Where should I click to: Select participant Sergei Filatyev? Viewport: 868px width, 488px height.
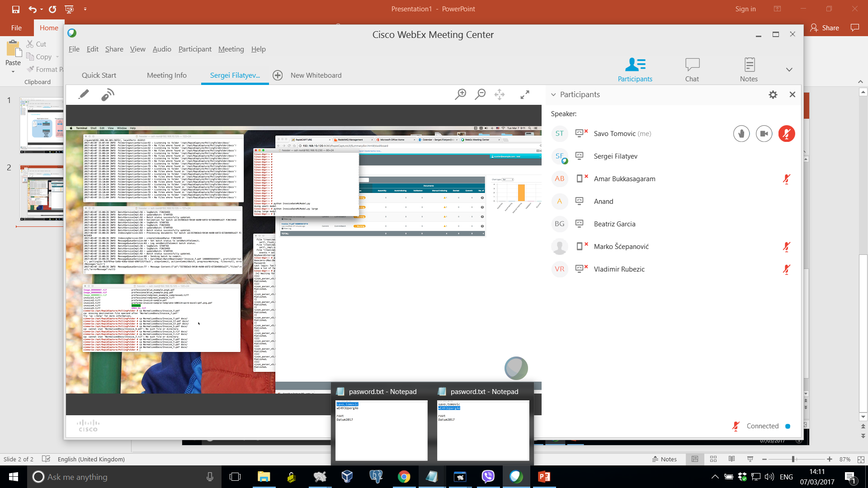(x=615, y=156)
